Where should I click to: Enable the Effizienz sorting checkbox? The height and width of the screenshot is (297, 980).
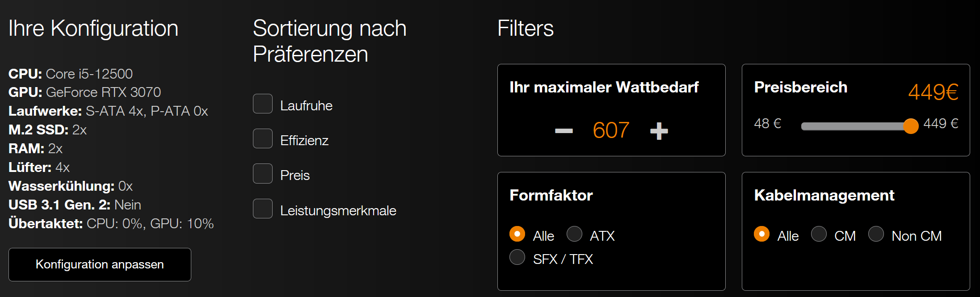(x=263, y=138)
